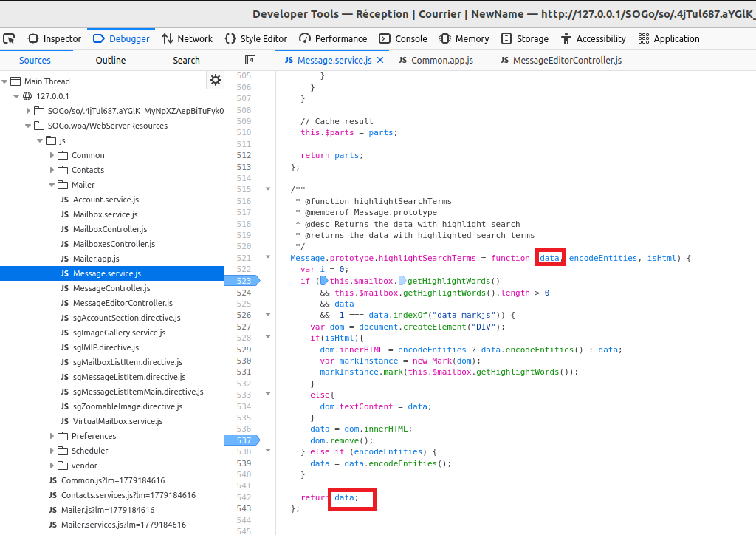Open MessageController.js source file
This screenshot has height=535, width=756.
(x=111, y=288)
